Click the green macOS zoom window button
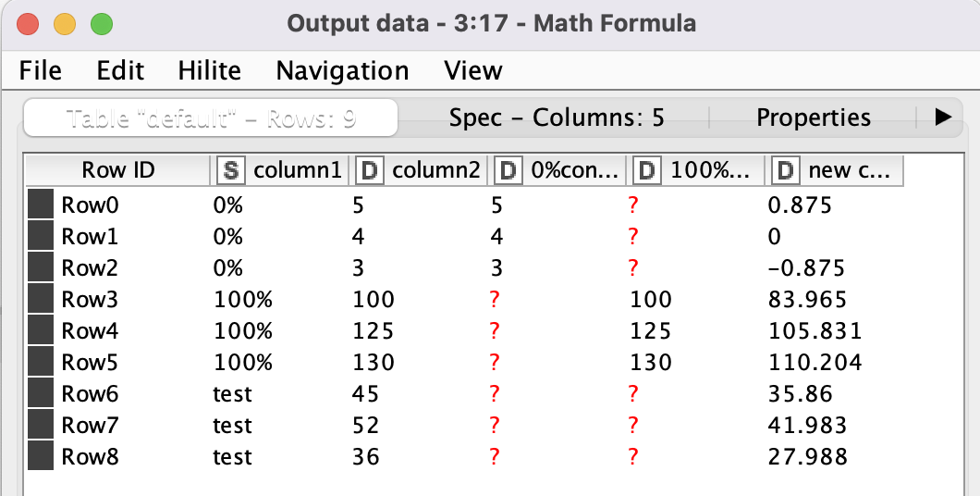This screenshot has height=496, width=980. point(101,24)
